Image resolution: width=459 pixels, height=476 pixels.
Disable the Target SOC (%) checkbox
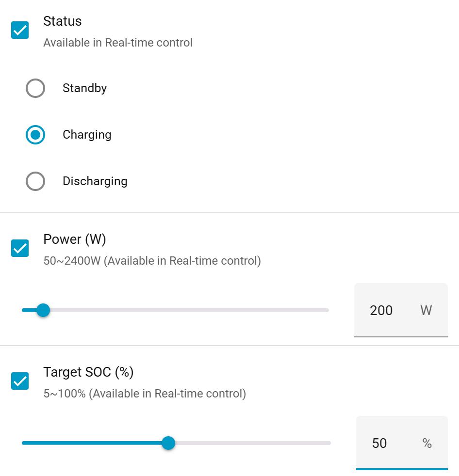coord(20,381)
